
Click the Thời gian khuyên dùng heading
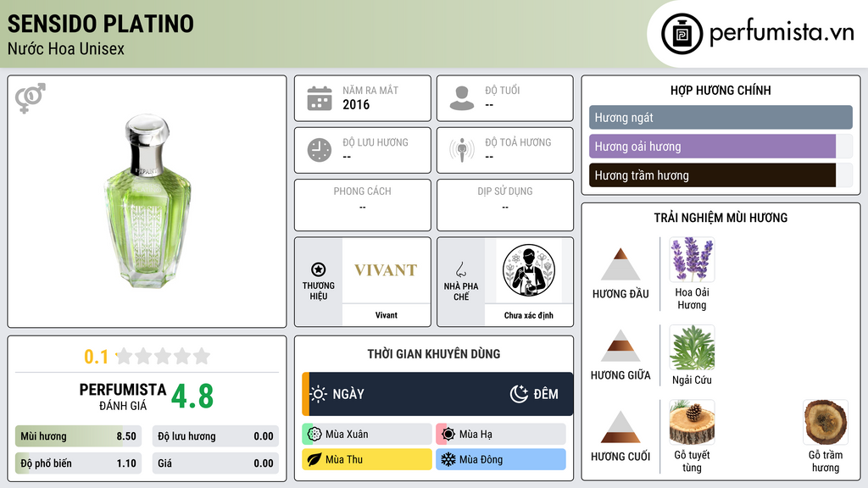(x=433, y=354)
